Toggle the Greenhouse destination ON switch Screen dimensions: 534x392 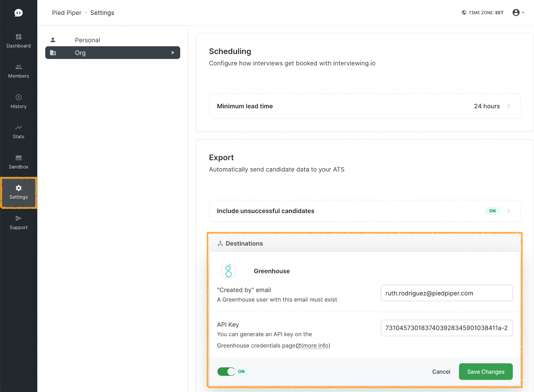[x=226, y=372]
